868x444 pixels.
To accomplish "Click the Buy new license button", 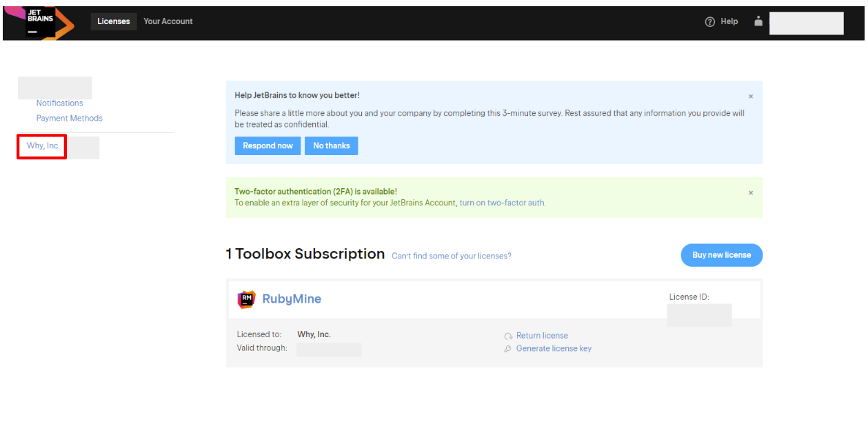I will click(x=722, y=255).
